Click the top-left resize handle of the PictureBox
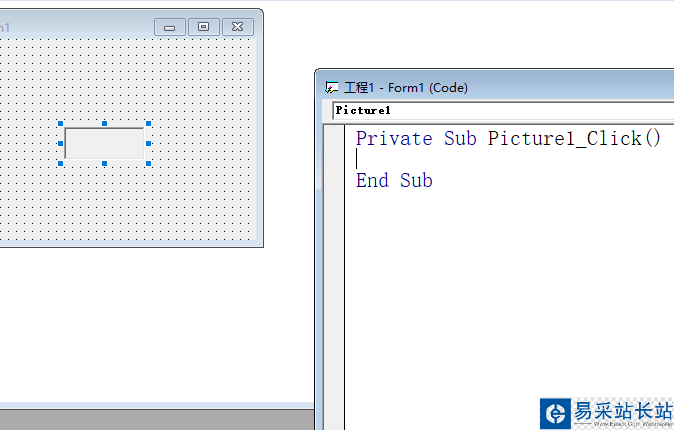Viewport: 674px width, 430px height. click(x=61, y=124)
